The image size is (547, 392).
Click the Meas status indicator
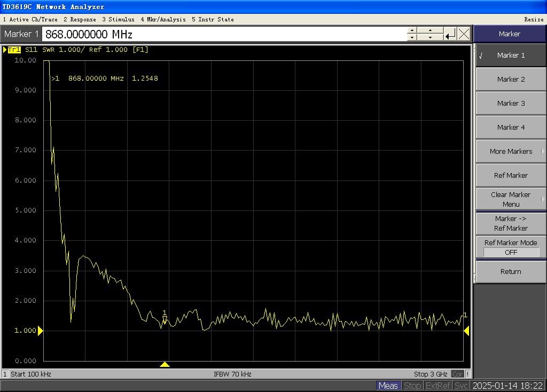pos(388,385)
